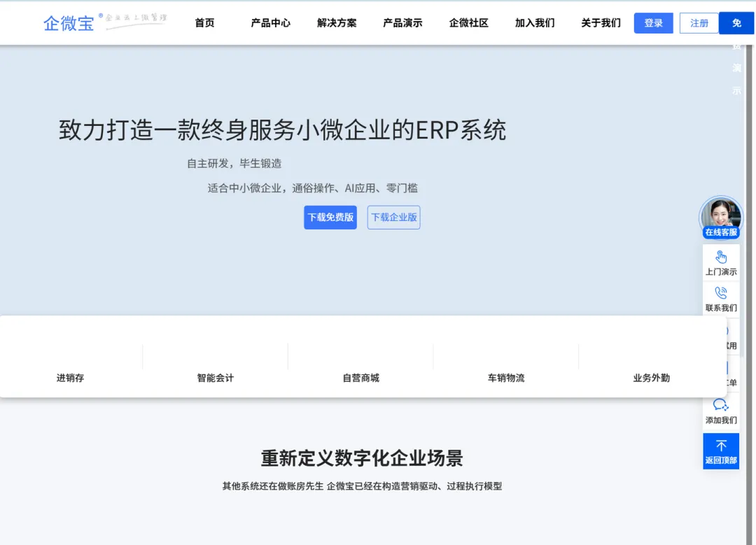Image resolution: width=756 pixels, height=545 pixels.
Task: Click the 下载企业版 button
Action: 394,218
